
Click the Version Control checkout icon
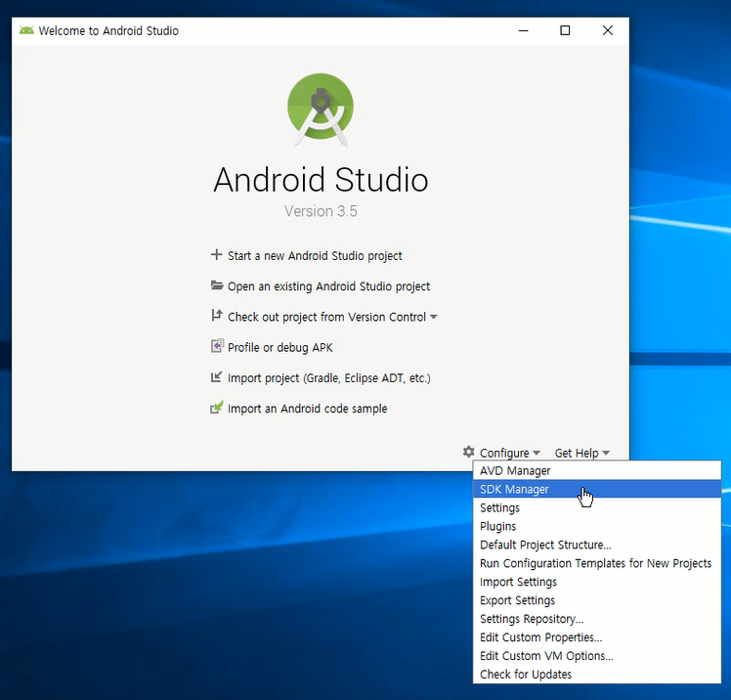coord(217,316)
